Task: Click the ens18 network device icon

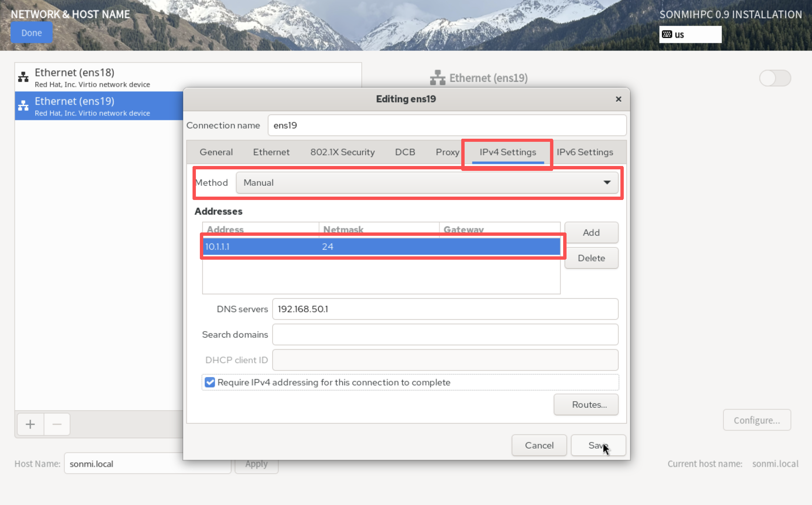Action: 23,77
